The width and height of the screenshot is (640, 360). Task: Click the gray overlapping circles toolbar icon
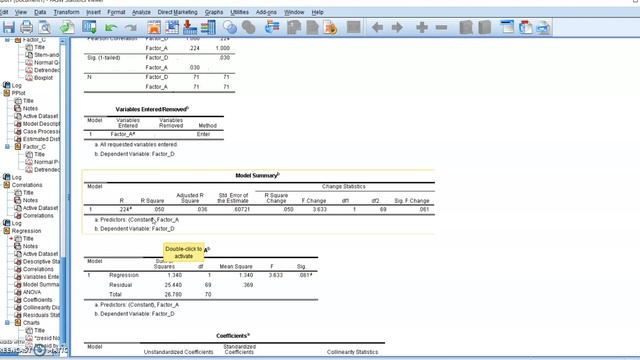[x=248, y=27]
